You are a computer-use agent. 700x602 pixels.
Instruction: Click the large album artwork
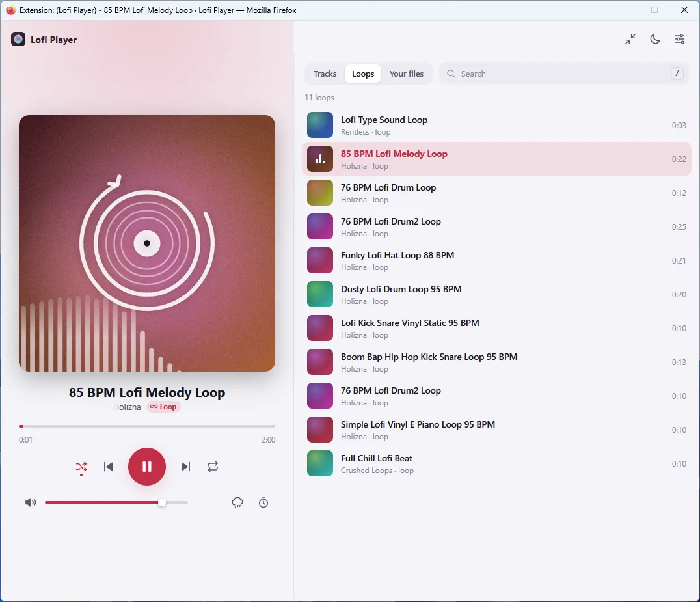coord(147,243)
